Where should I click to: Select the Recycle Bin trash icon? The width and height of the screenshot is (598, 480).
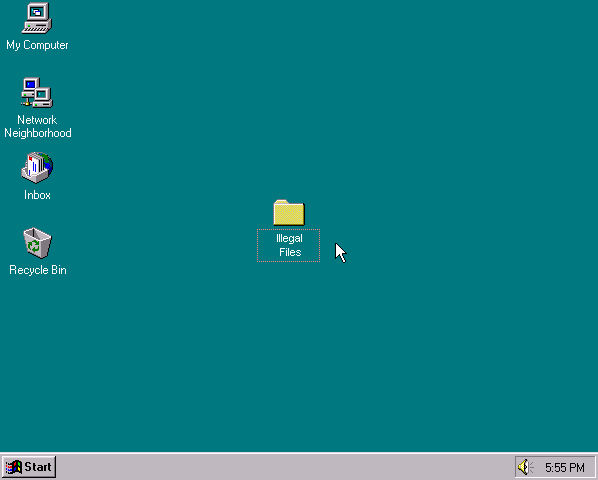(37, 243)
